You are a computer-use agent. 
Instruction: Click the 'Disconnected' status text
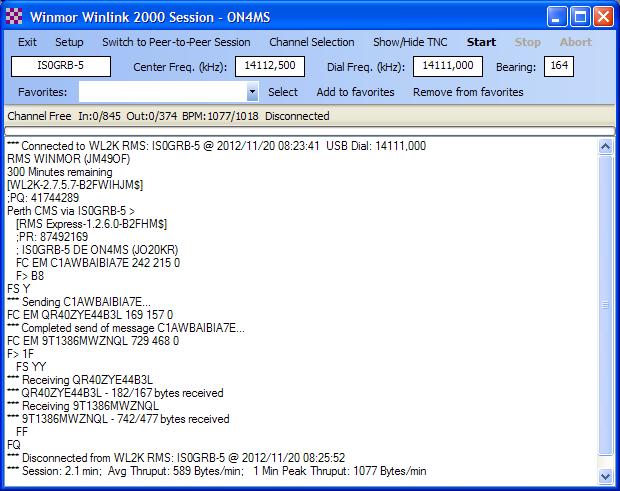297,116
